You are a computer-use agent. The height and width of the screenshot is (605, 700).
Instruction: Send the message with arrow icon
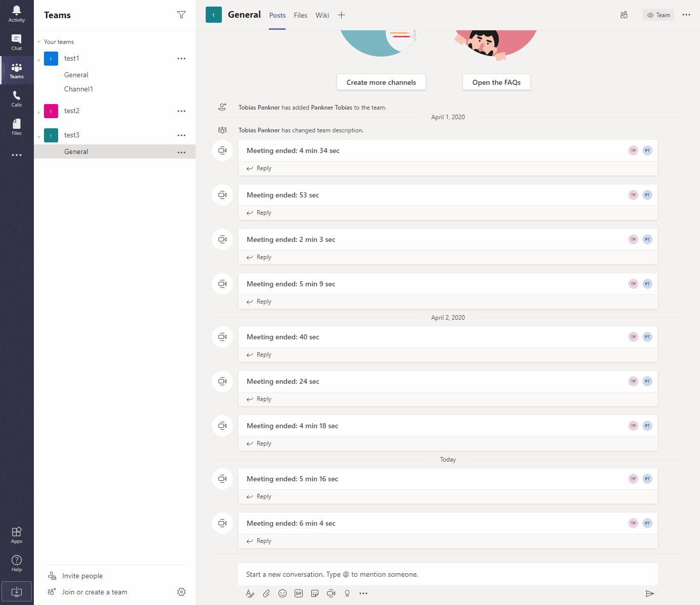(650, 593)
